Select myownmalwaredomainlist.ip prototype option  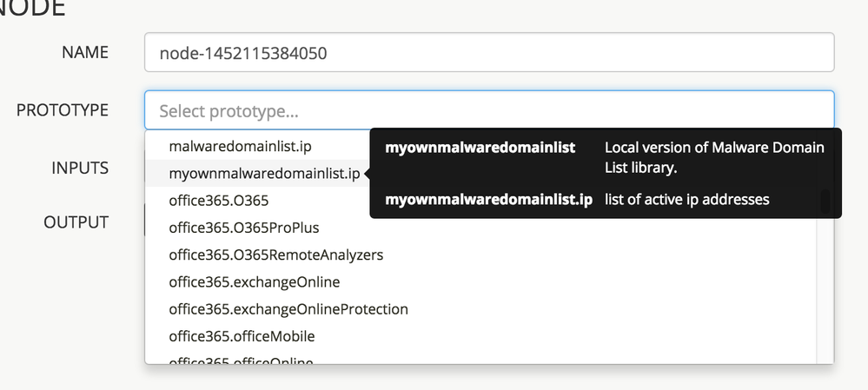coord(264,174)
